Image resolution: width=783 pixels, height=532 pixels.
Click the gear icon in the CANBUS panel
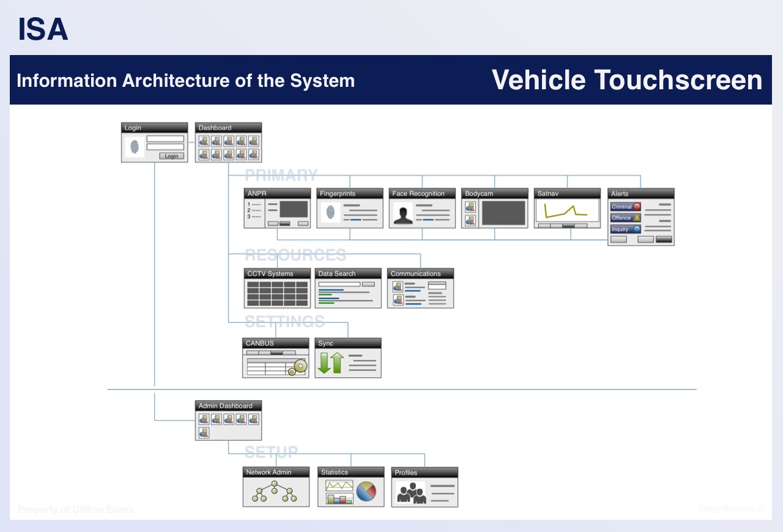[299, 366]
